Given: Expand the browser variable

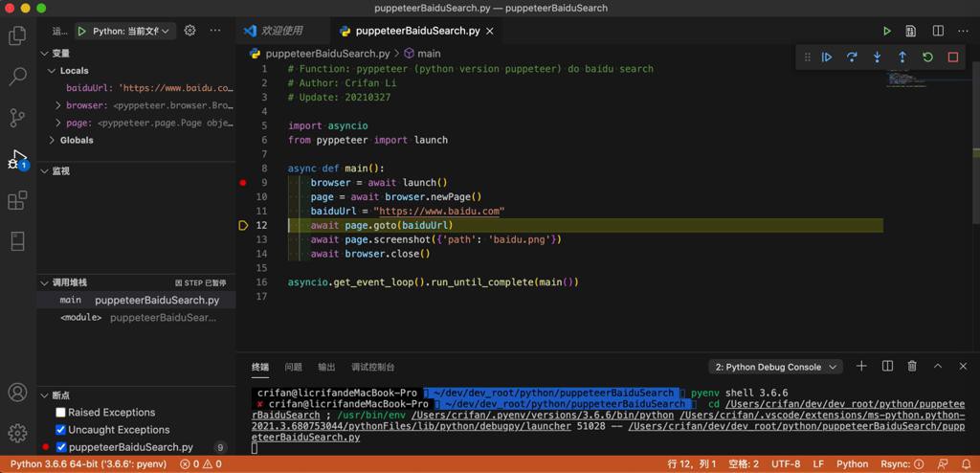Looking at the screenshot, I should point(58,105).
